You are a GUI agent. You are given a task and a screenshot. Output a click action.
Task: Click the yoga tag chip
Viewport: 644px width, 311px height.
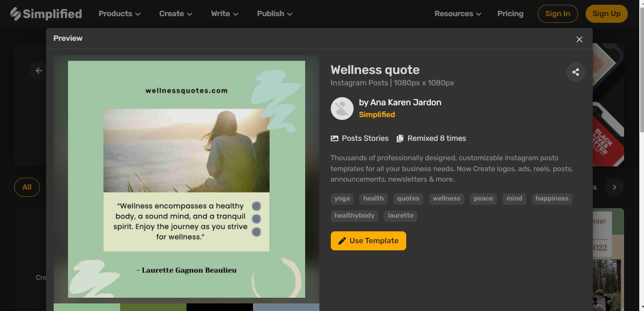[342, 199]
